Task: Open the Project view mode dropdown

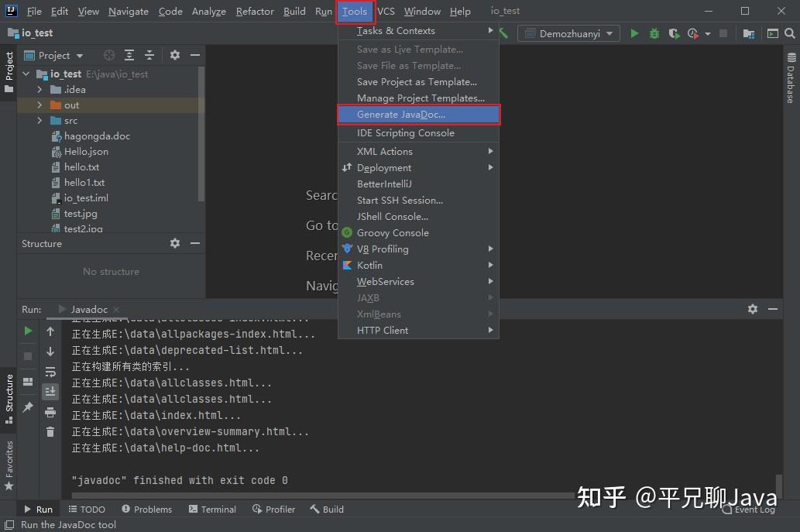Action: (x=53, y=55)
